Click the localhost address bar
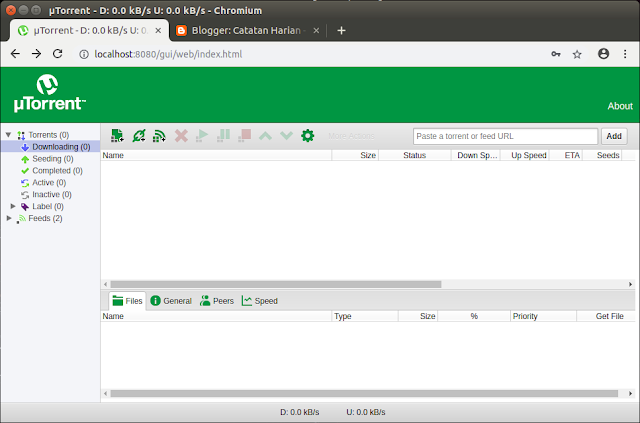640x423 pixels. 168,54
